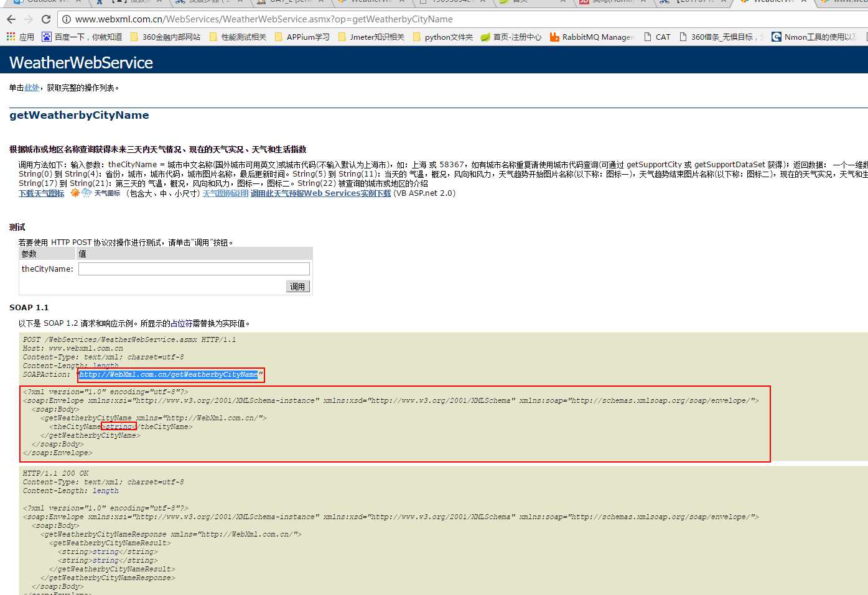868x595 pixels.
Task: Click the SOAP 1.1 section heading
Action: tap(29, 307)
